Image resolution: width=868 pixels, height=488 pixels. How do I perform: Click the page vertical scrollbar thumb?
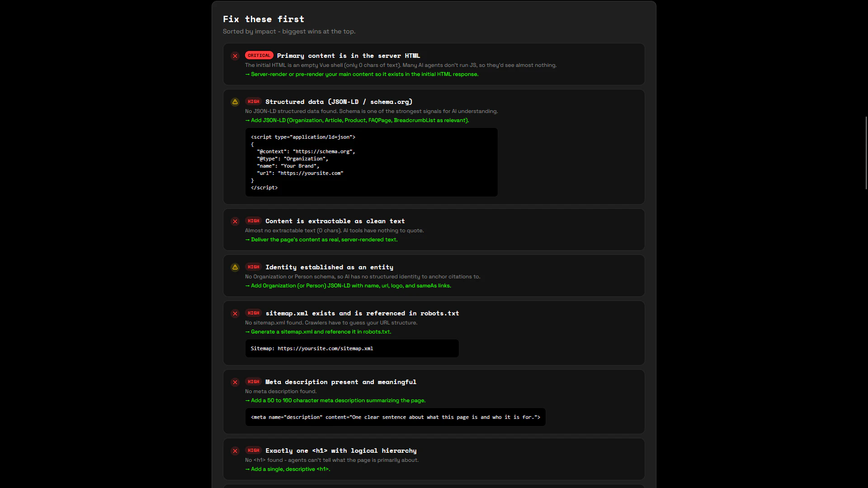tap(866, 153)
